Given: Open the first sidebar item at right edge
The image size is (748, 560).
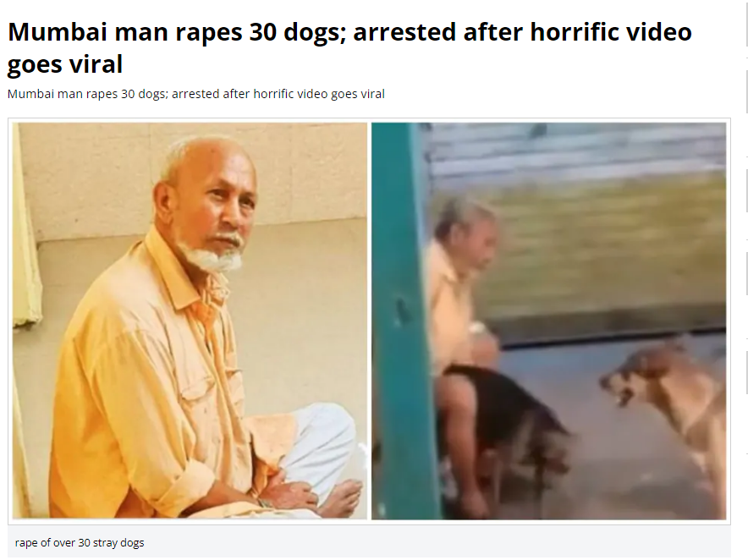Looking at the screenshot, I should (746, 23).
